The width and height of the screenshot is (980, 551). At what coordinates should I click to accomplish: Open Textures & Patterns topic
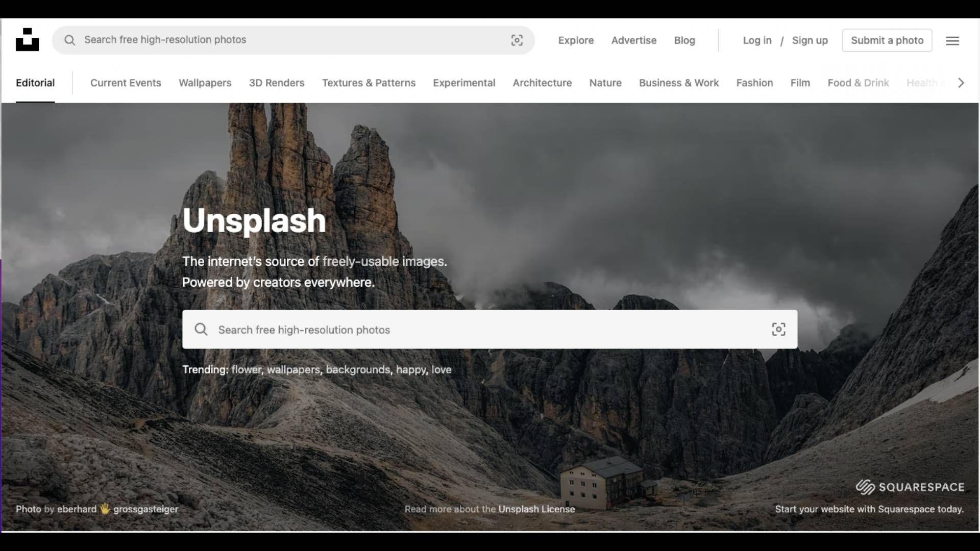coord(369,83)
